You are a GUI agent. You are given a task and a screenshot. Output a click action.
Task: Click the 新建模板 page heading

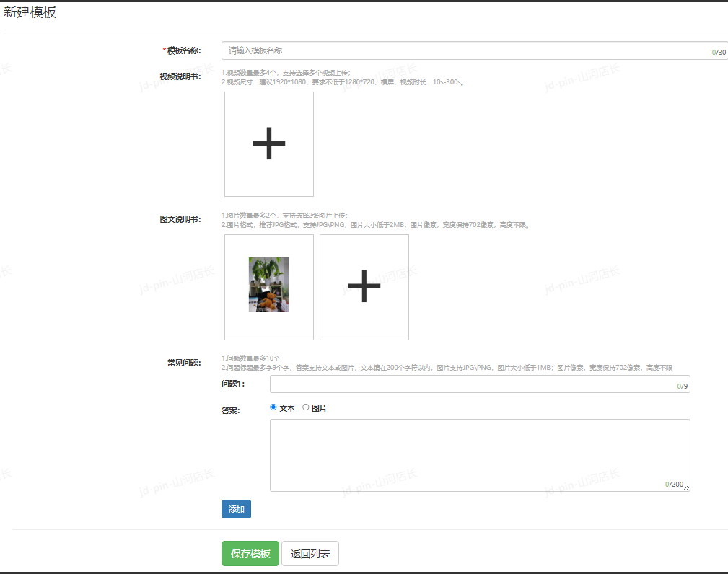(30, 12)
